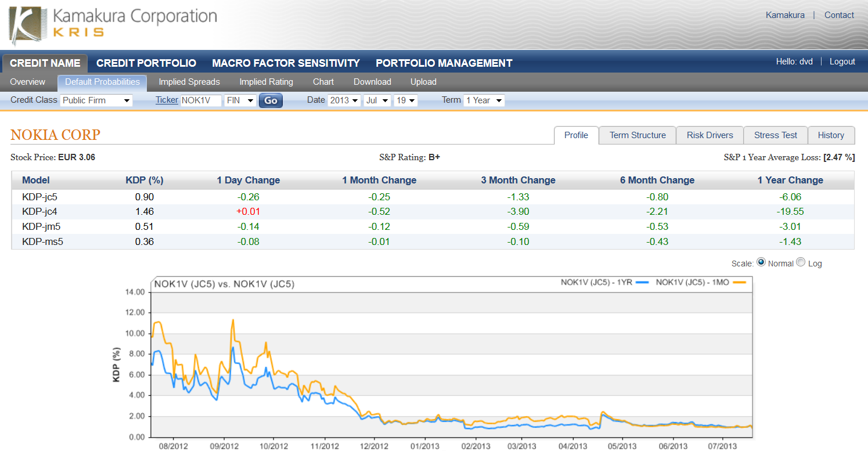Click the Hello: dvd user text
Image resolution: width=868 pixels, height=451 pixels.
[x=794, y=62]
